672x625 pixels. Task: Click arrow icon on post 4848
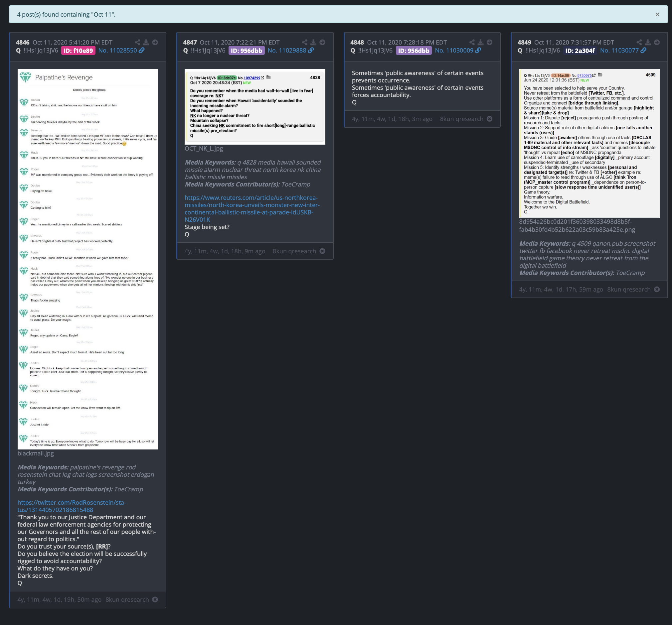(x=489, y=42)
